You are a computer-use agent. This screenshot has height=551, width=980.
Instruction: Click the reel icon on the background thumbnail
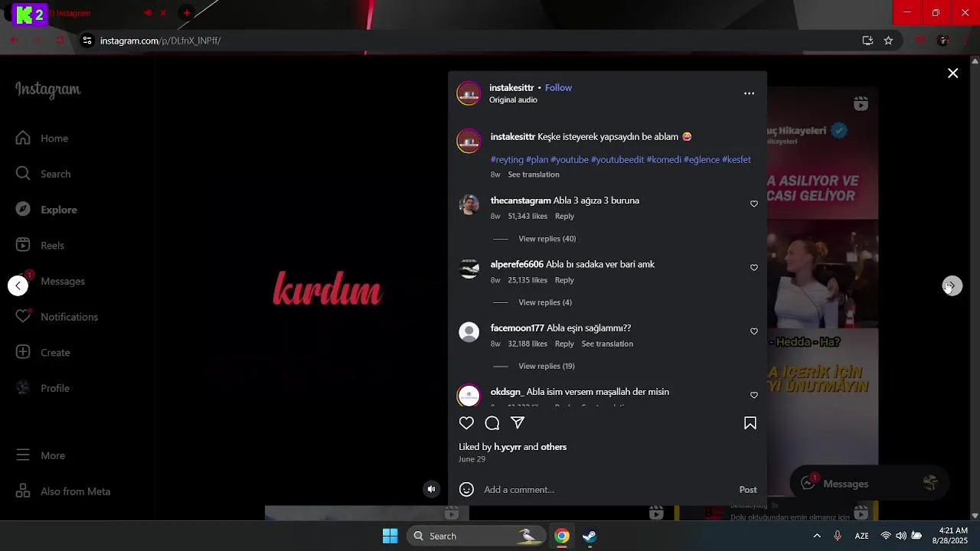[x=861, y=104]
